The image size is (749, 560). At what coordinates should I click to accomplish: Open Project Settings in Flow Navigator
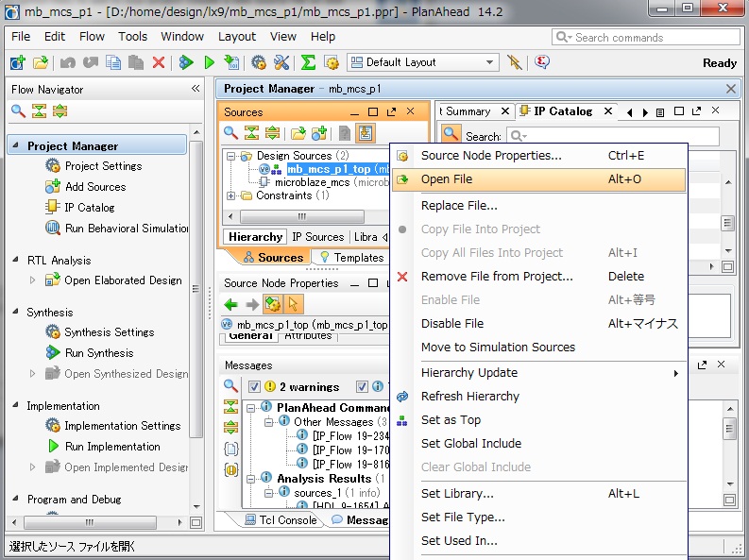pyautogui.click(x=104, y=166)
